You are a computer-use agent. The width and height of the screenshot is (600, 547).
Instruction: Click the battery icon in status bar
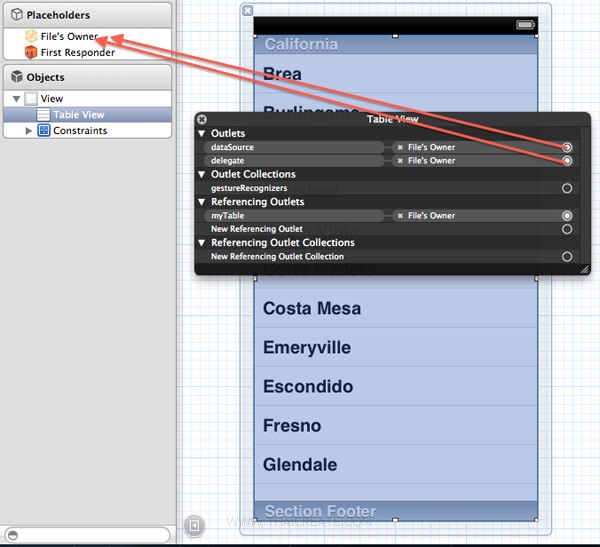[525, 25]
